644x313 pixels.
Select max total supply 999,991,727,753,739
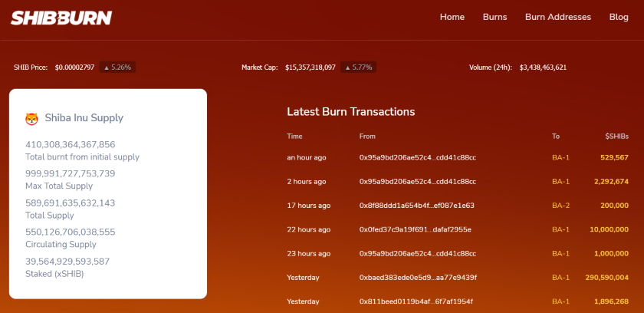coord(71,173)
